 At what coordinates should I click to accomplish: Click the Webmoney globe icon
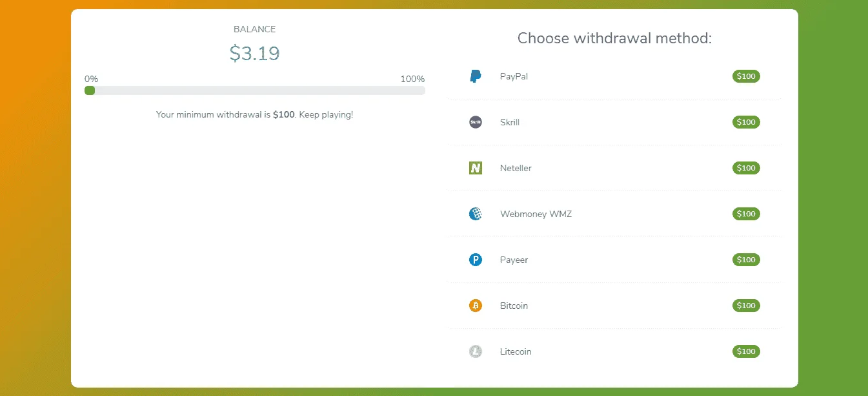[476, 214]
